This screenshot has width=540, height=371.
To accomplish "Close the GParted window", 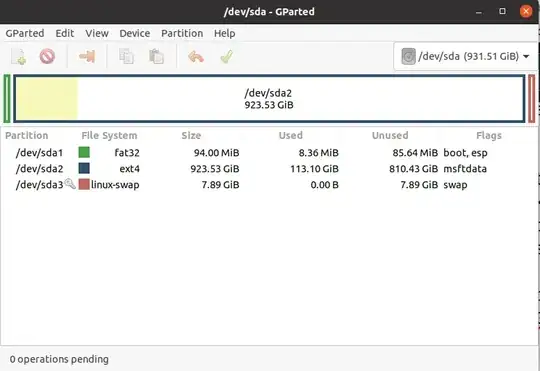I will [526, 11].
